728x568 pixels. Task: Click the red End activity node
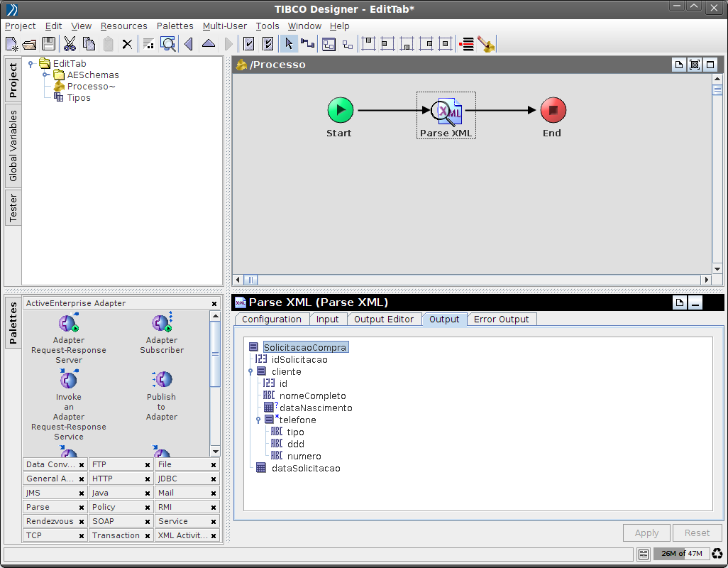[x=553, y=110]
